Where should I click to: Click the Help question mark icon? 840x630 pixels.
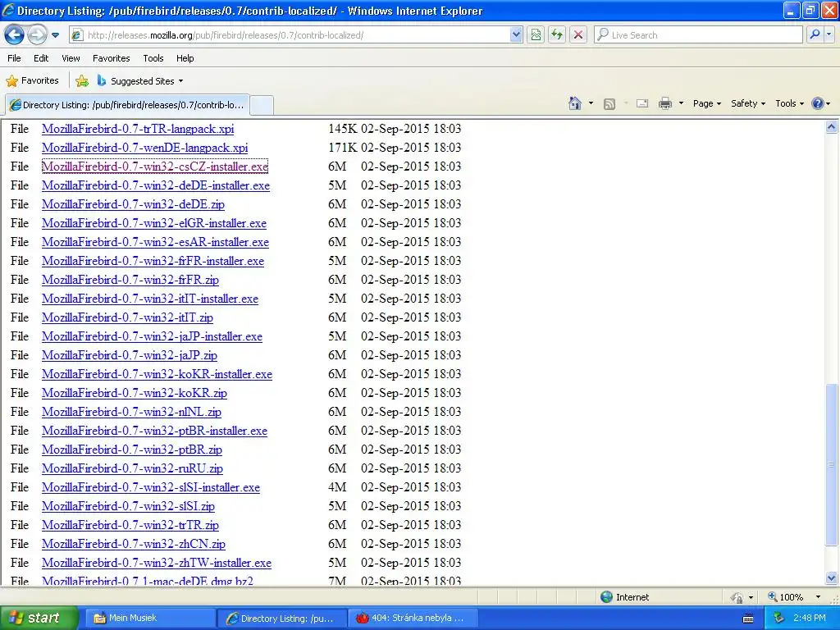pyautogui.click(x=818, y=103)
